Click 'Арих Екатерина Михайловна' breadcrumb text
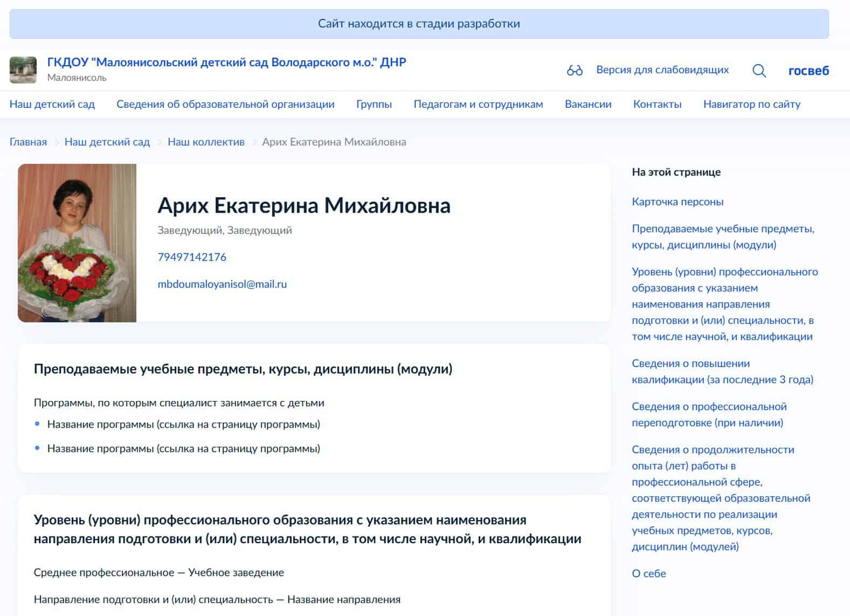850x616 pixels. 334,142
